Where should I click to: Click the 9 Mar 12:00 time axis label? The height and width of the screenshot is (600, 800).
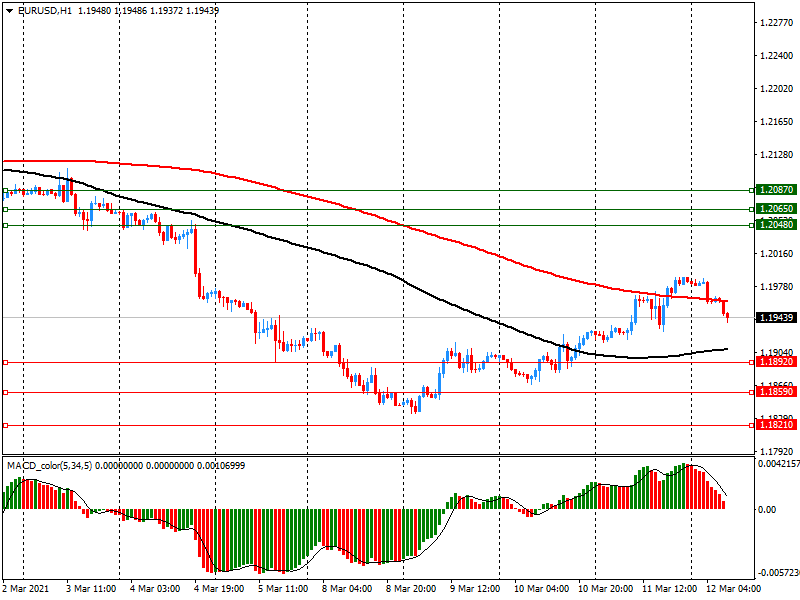coord(475,589)
